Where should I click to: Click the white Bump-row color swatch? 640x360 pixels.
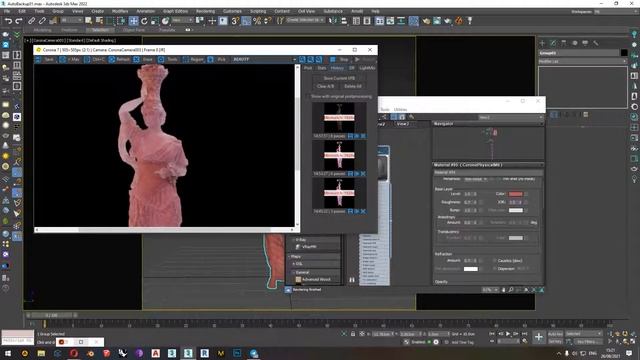(516, 210)
